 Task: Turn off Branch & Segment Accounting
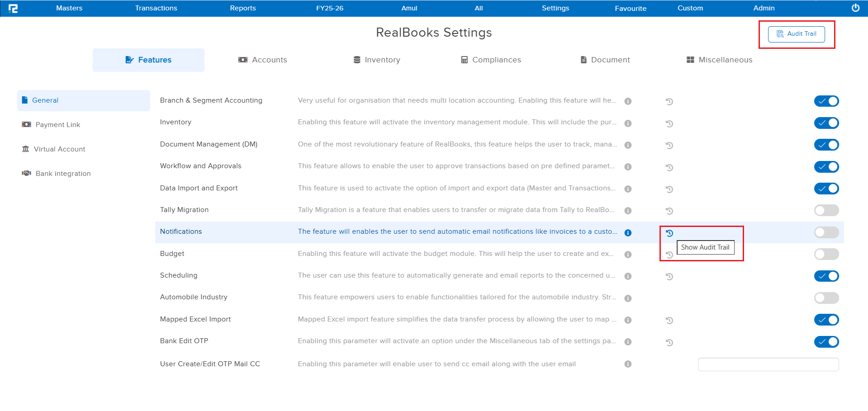(x=826, y=101)
